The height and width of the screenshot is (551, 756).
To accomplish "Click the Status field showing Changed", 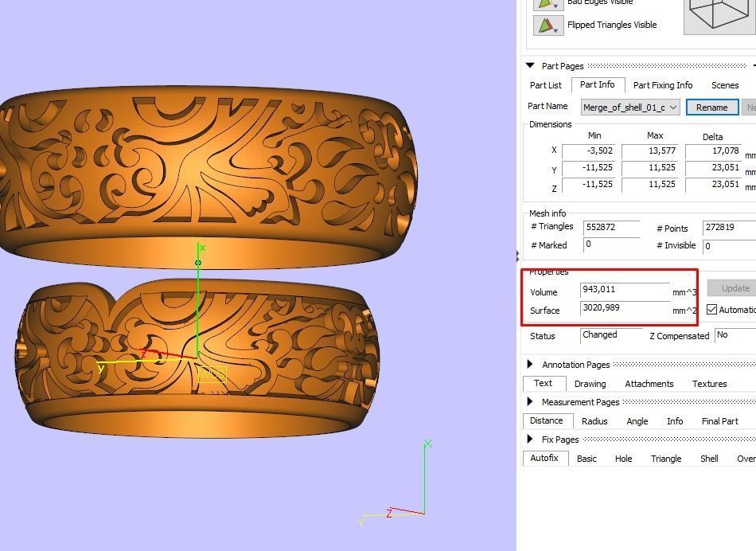I will pyautogui.click(x=611, y=335).
